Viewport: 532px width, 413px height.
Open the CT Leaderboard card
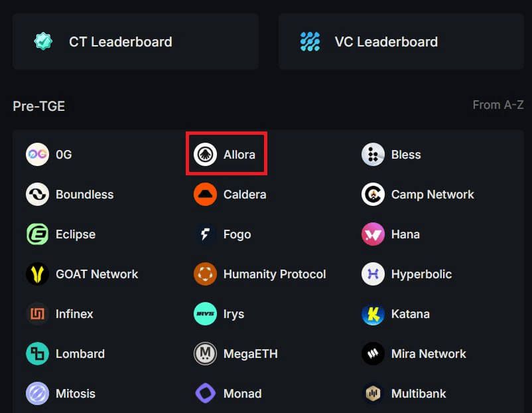pyautogui.click(x=135, y=42)
